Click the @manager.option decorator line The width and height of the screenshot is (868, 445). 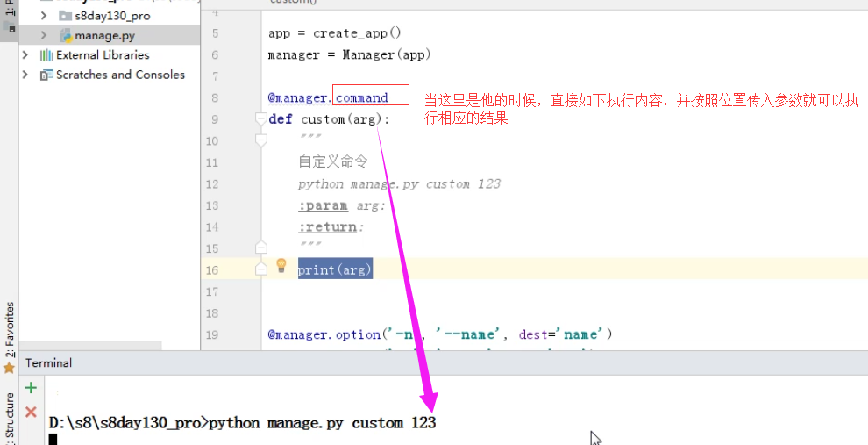pos(440,334)
